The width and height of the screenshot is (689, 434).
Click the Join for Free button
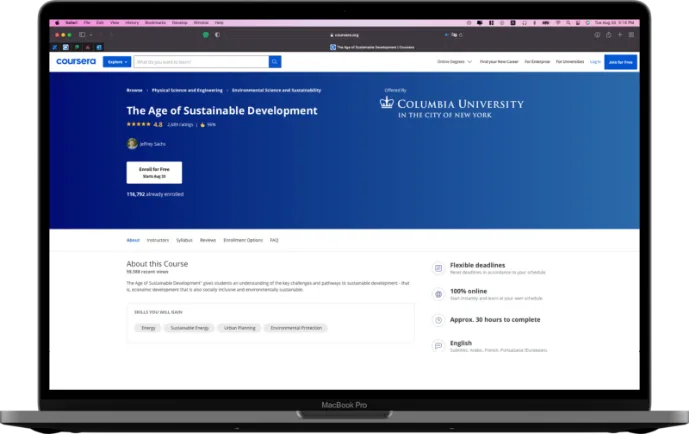click(x=620, y=62)
